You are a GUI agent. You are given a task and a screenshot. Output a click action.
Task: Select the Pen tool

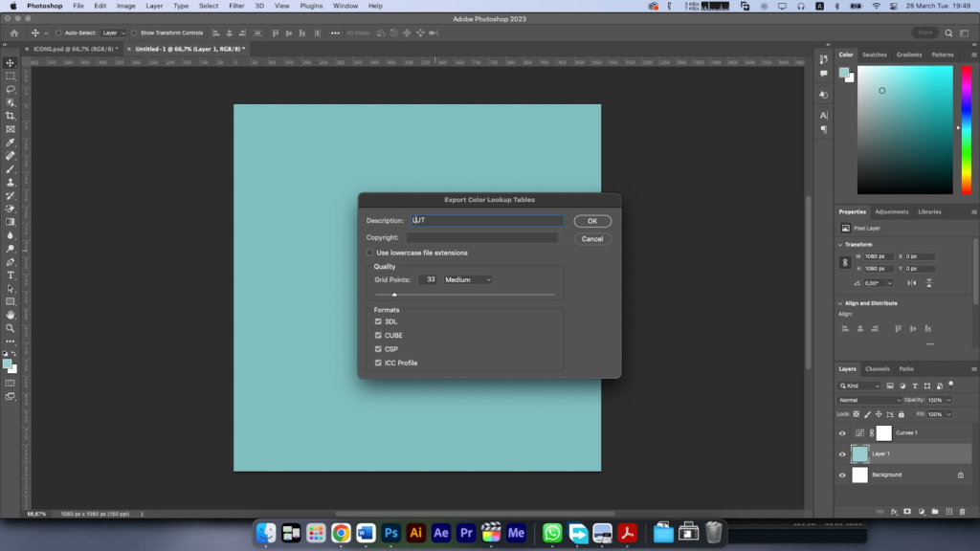pos(10,262)
